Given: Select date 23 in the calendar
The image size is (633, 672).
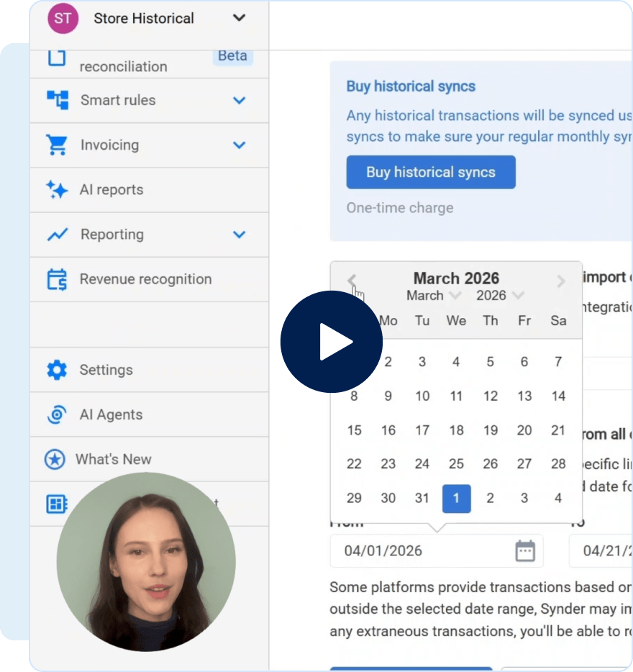Looking at the screenshot, I should click(x=388, y=464).
